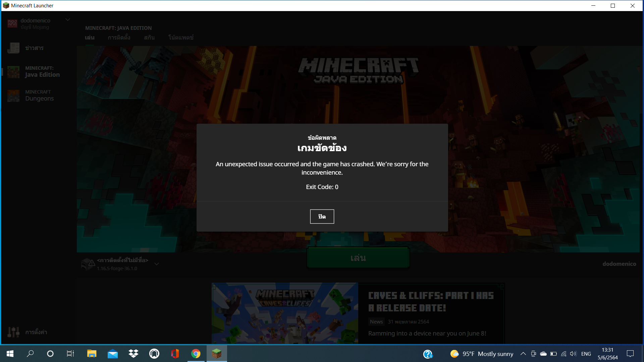Open the Caves & Cliffs release date headline
The image size is (644, 362).
tap(431, 302)
